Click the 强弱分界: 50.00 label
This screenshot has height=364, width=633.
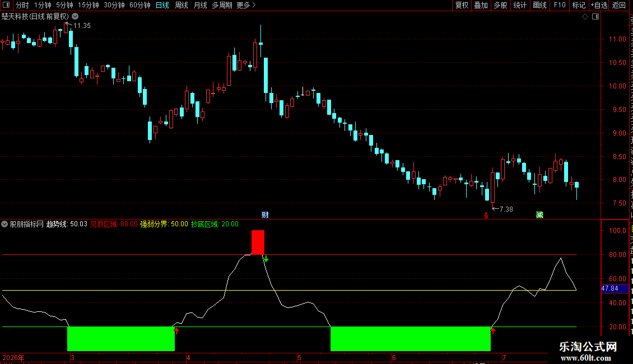164,224
